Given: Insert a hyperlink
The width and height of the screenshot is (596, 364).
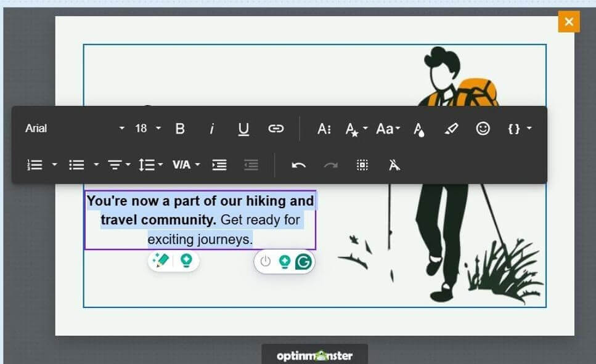Looking at the screenshot, I should 276,128.
